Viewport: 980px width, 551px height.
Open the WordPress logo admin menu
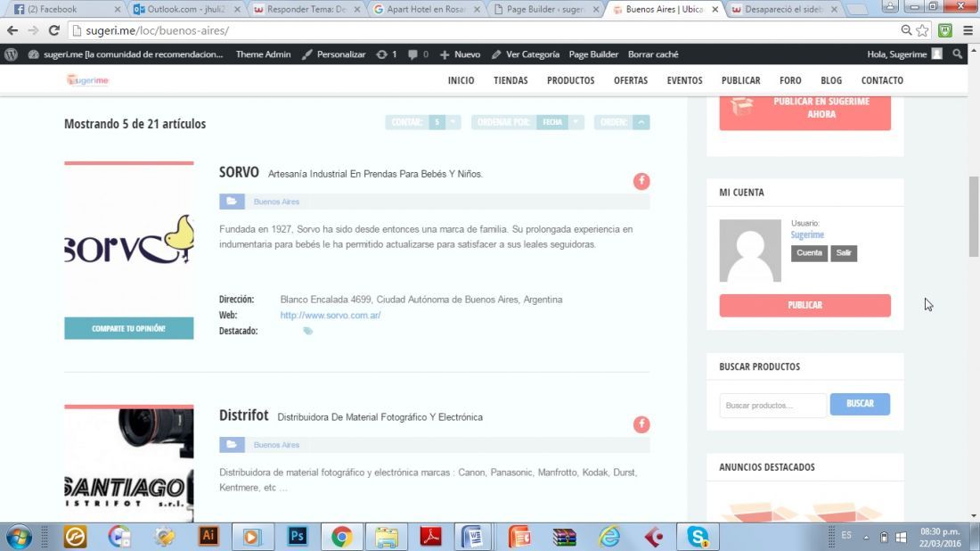pos(11,54)
